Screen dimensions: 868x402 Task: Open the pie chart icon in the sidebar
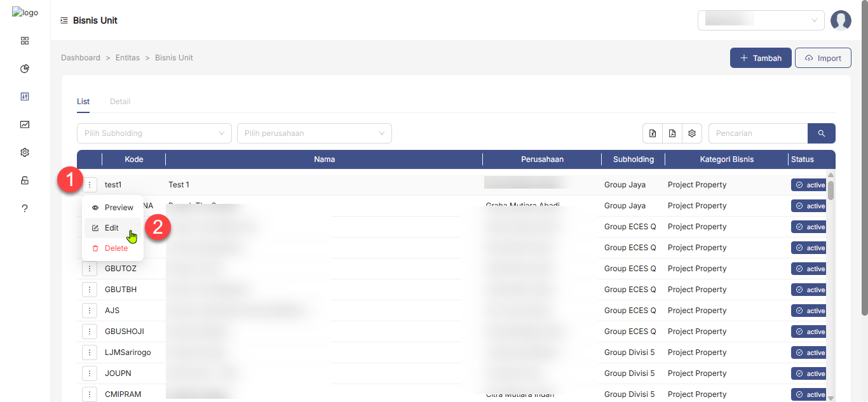25,69
